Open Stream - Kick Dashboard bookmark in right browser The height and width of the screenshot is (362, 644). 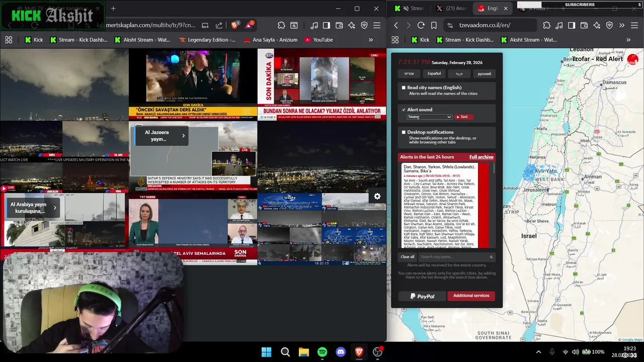click(465, 40)
